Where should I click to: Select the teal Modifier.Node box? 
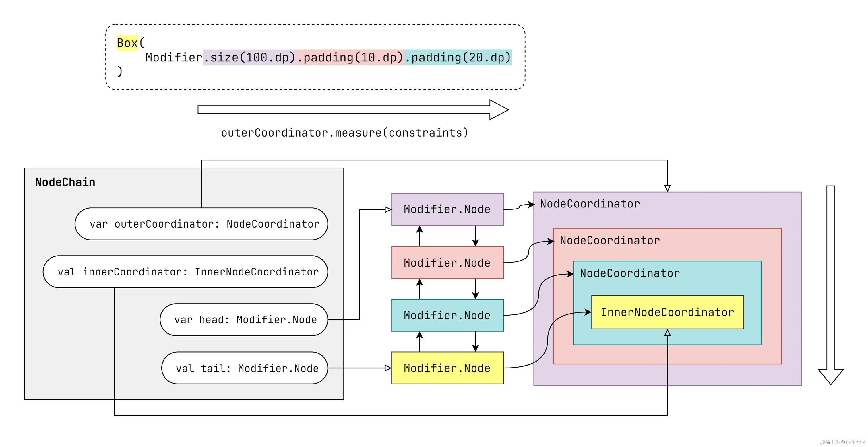pos(447,315)
